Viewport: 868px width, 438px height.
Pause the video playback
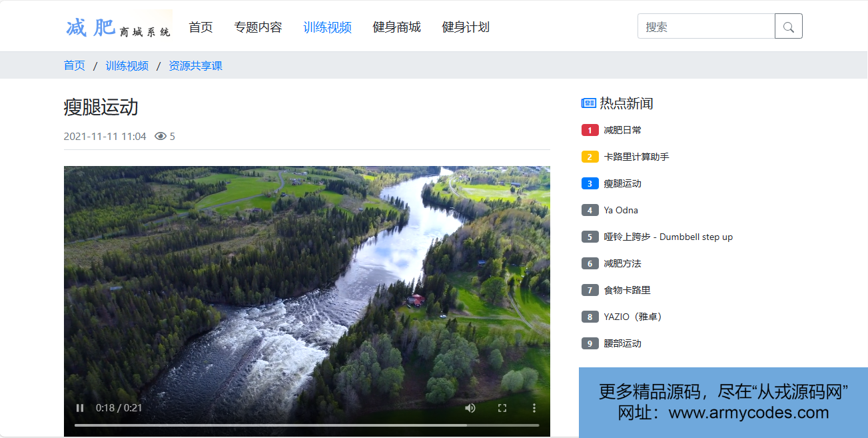point(80,408)
